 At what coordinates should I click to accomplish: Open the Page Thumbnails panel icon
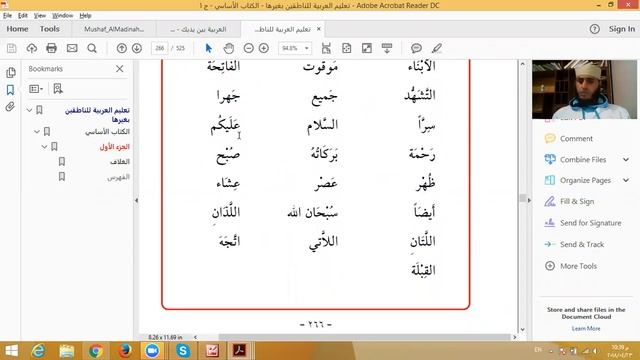pyautogui.click(x=11, y=73)
